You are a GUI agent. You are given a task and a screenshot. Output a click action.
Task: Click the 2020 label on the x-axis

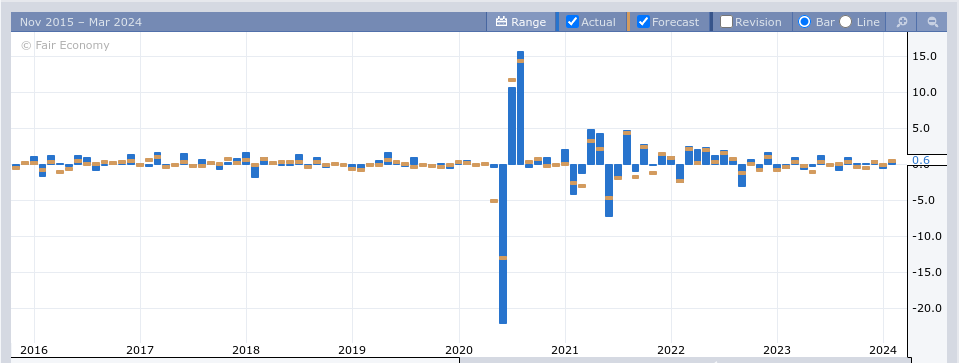[x=459, y=350]
